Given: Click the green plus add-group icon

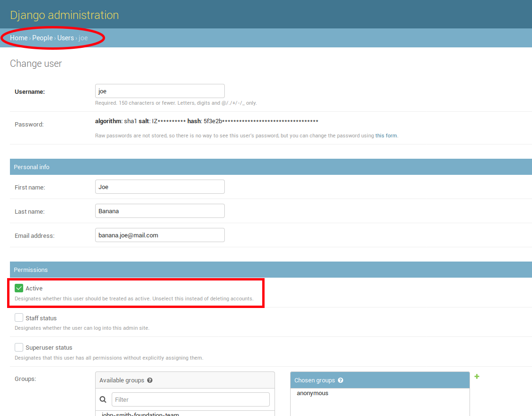Looking at the screenshot, I should 477,376.
